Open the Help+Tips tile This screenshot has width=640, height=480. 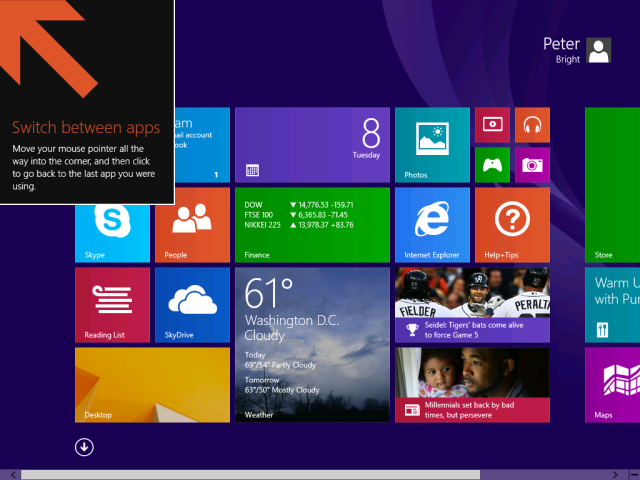(x=512, y=225)
